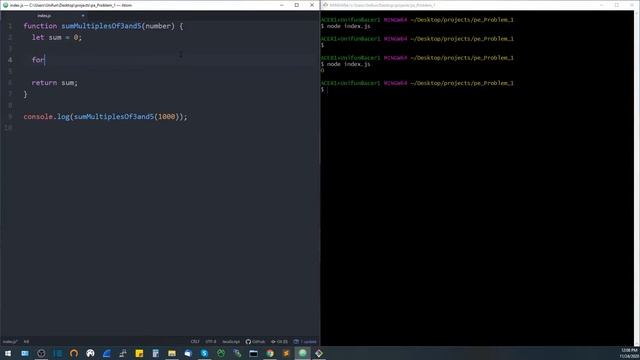Open the Sticky Notes taskbar icon

click(x=139, y=353)
